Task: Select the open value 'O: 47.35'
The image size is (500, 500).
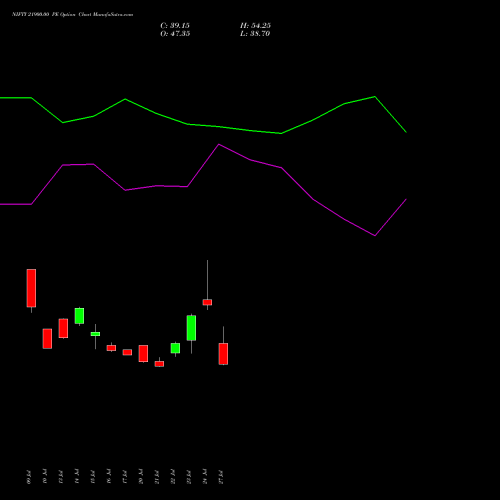Action: 175,34
